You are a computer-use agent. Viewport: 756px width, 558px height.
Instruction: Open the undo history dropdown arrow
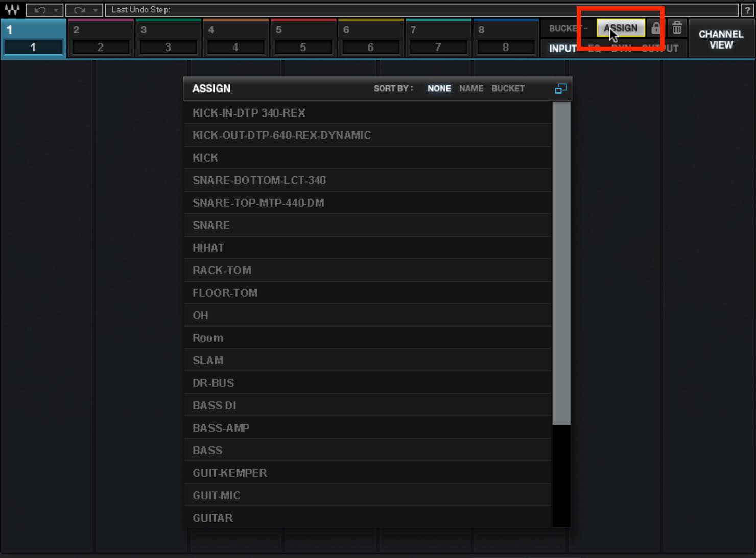(56, 10)
